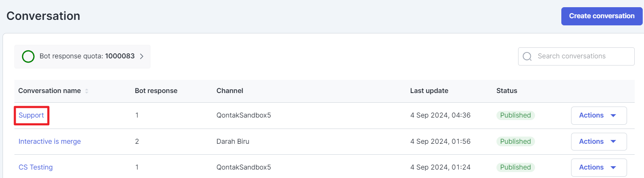644x178 pixels.
Task: Click the Channel column header
Action: pyautogui.click(x=229, y=90)
